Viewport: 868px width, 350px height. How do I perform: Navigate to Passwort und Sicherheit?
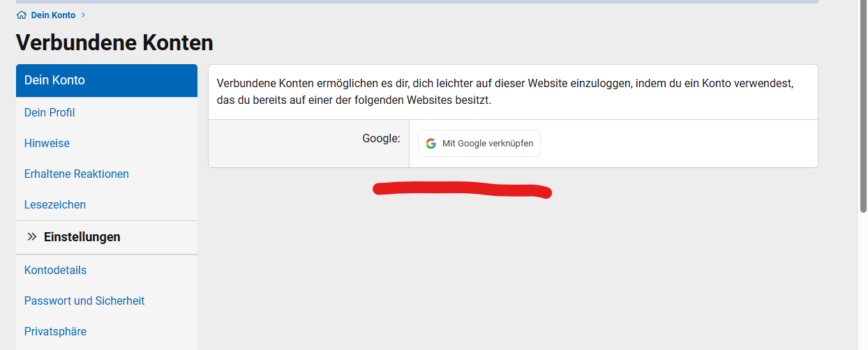(x=84, y=300)
